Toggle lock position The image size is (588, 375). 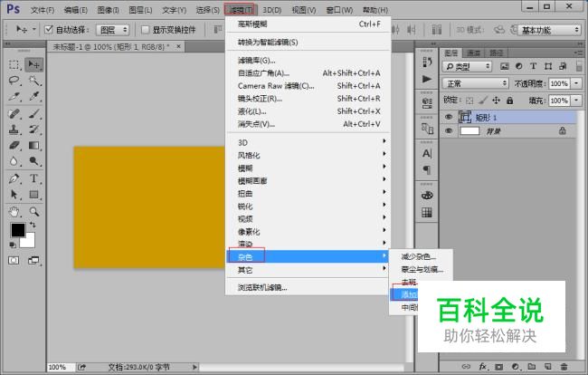click(496, 101)
